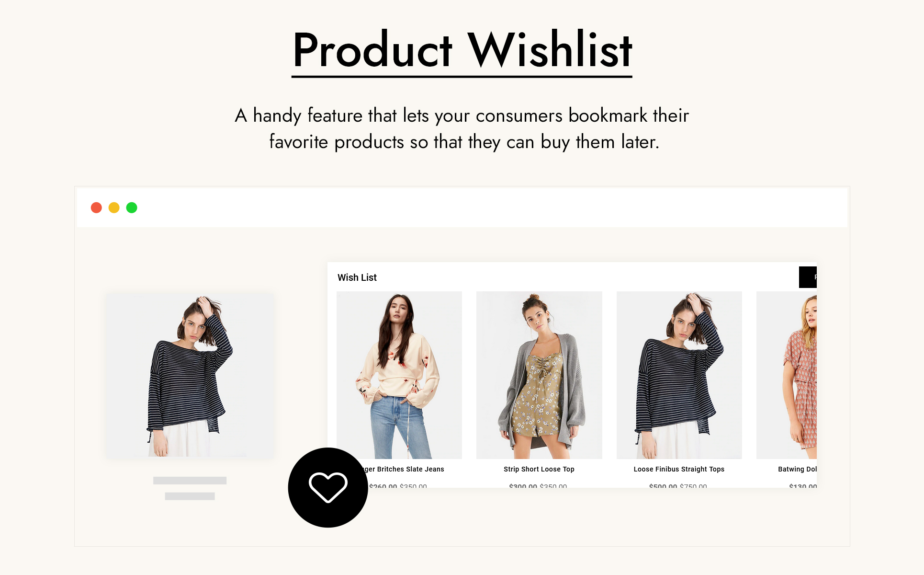Click the Strip Short Loose Top name

(539, 469)
